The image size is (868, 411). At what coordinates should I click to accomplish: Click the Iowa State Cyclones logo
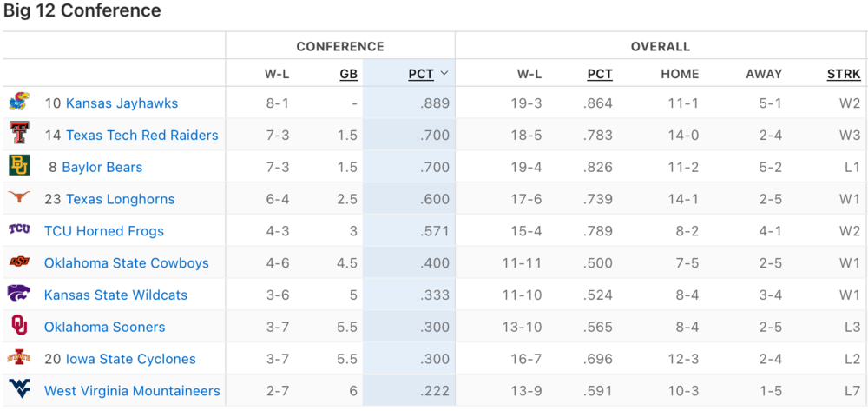(19, 358)
